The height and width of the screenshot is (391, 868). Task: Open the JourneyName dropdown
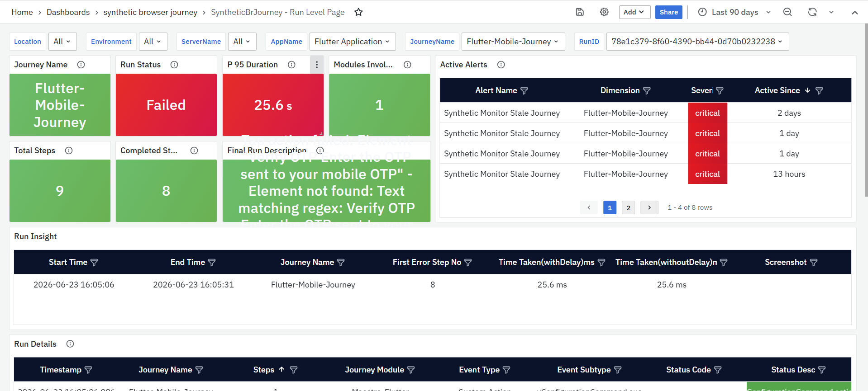tap(513, 42)
